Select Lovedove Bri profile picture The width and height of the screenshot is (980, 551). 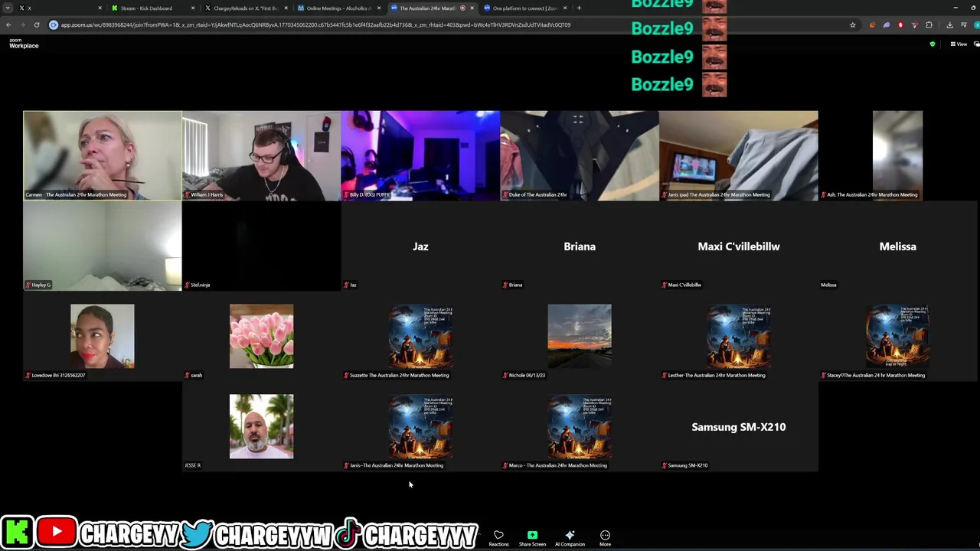click(x=102, y=336)
